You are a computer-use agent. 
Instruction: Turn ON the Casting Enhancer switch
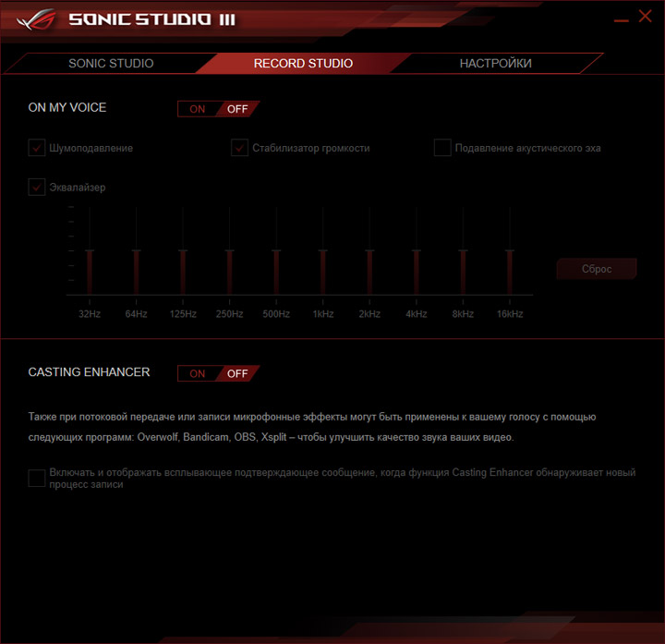click(x=198, y=374)
